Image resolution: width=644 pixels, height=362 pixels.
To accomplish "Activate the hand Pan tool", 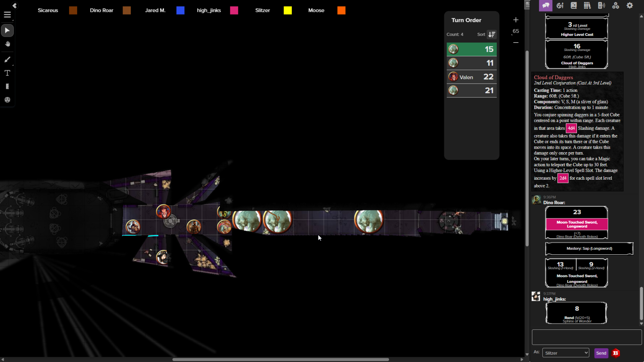I will point(7,44).
